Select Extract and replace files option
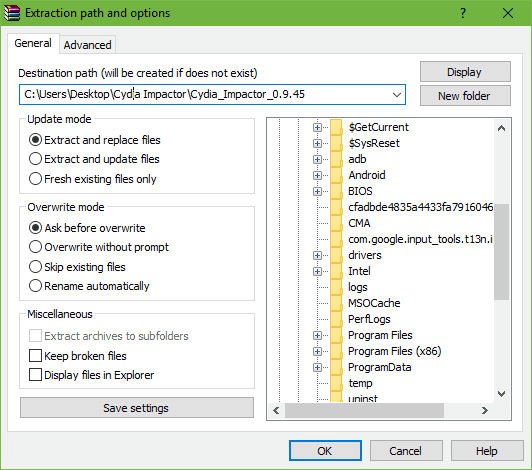Screen dimensions: 532x470 [x=35, y=140]
